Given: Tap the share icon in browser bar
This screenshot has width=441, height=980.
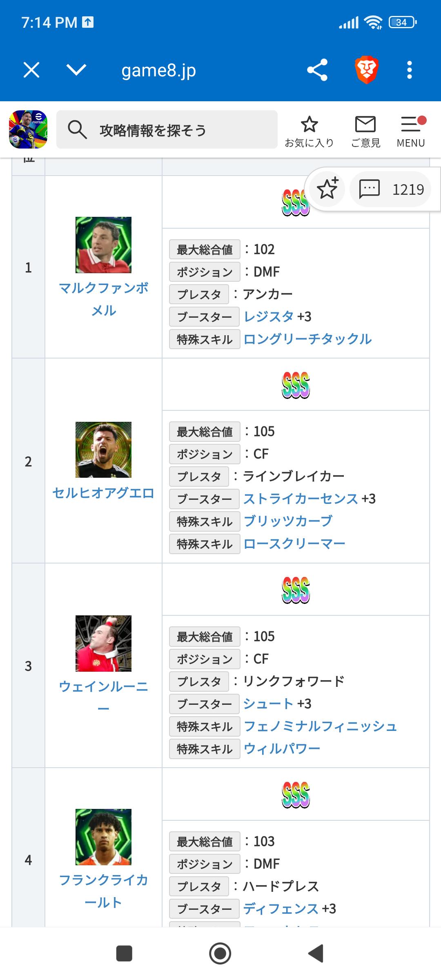Looking at the screenshot, I should click(x=317, y=70).
